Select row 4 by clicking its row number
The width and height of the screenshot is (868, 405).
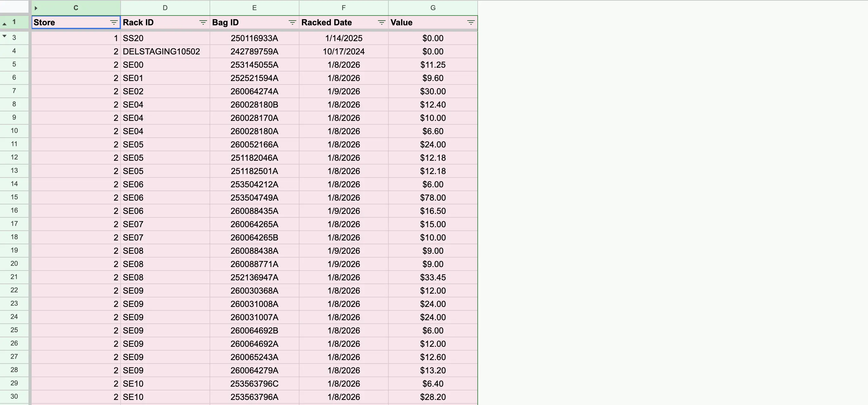coord(14,51)
